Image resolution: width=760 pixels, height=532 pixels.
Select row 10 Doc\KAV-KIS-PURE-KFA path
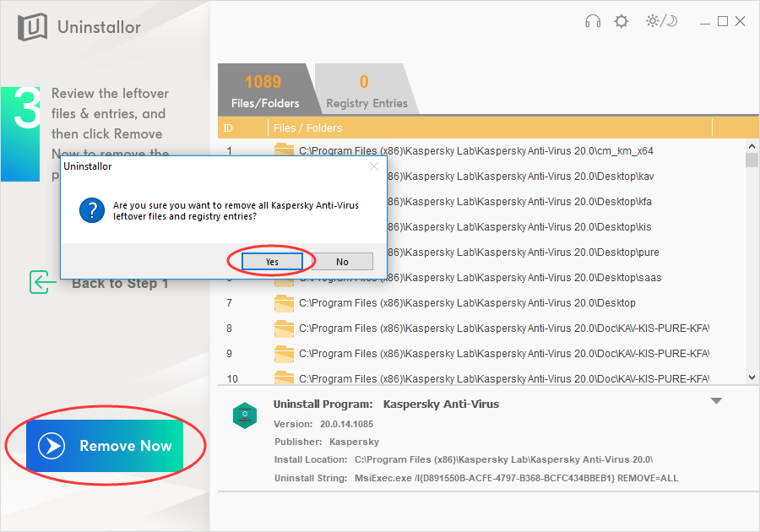pos(504,378)
